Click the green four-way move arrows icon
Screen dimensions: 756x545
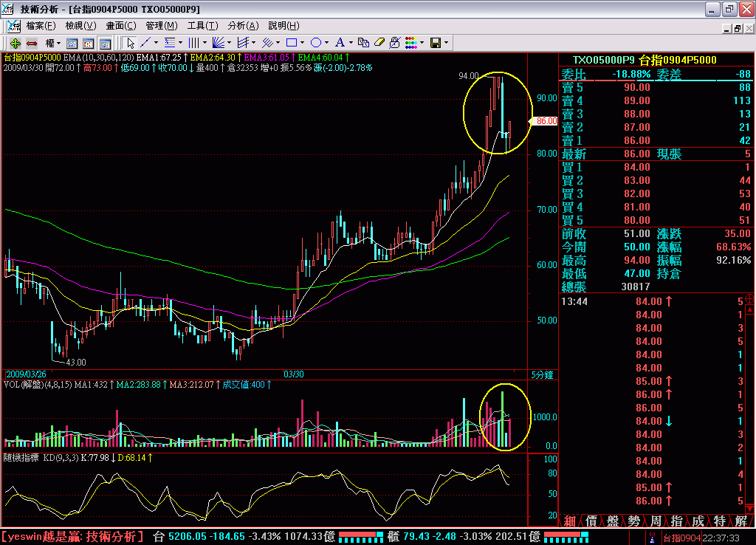pos(15,44)
